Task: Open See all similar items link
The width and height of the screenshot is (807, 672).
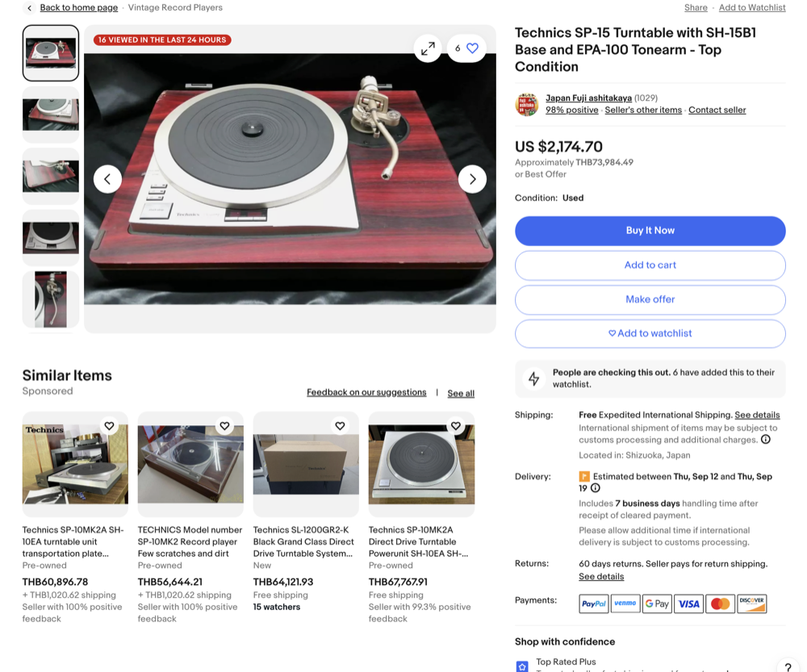Action: (x=461, y=393)
